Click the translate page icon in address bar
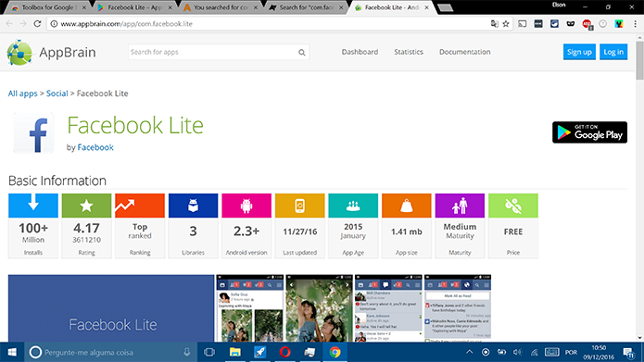The image size is (644, 362). tap(495, 24)
